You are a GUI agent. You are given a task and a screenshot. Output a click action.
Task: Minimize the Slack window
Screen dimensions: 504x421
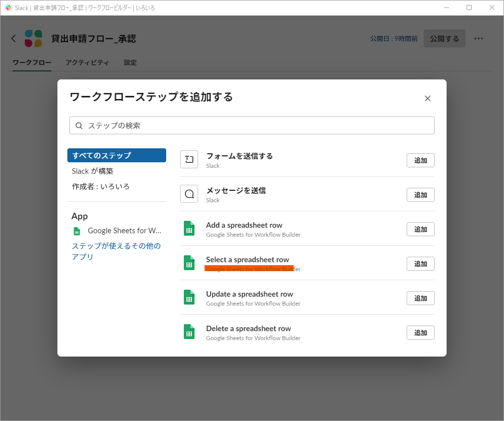click(x=447, y=7)
